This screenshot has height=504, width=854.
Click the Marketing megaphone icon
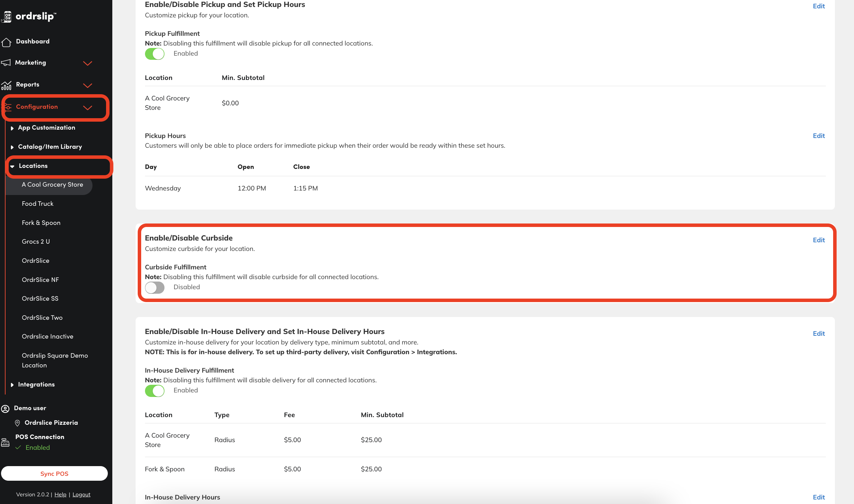coord(6,63)
